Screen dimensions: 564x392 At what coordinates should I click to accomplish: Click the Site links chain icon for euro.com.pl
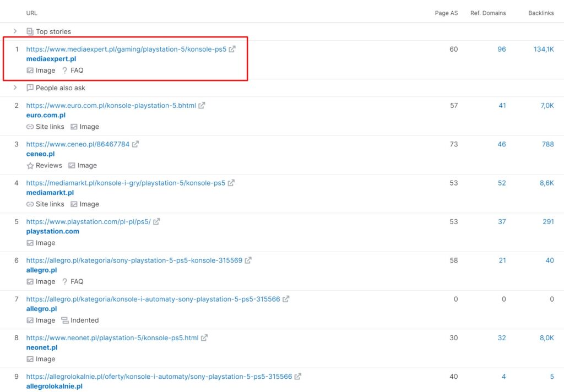30,127
